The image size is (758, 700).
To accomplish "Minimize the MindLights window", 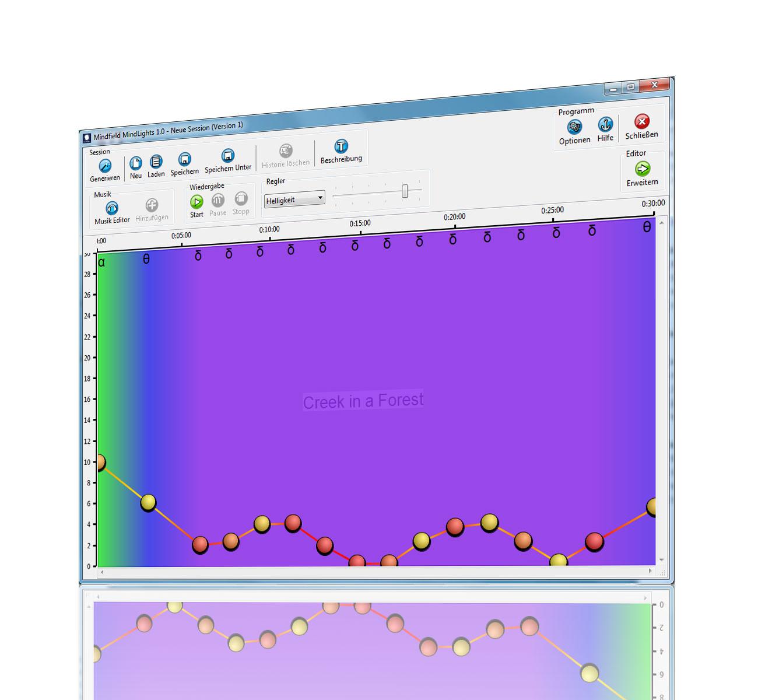I will click(613, 89).
